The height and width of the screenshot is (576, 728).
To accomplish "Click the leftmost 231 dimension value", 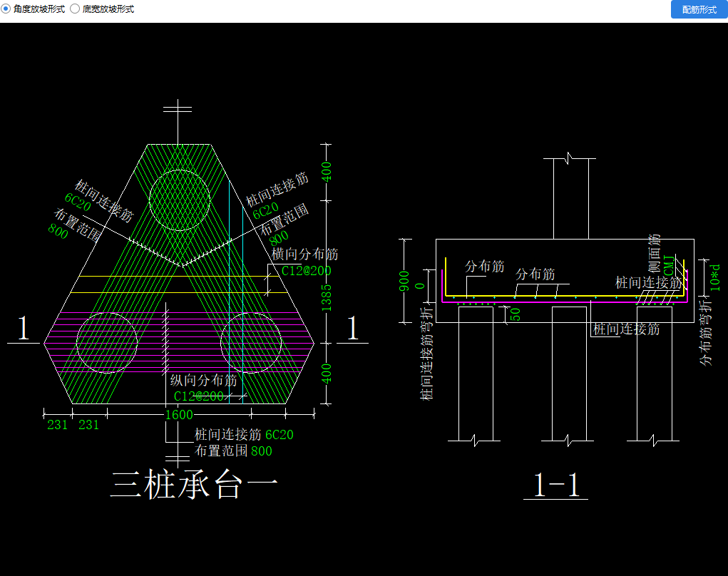I will 57,425.
